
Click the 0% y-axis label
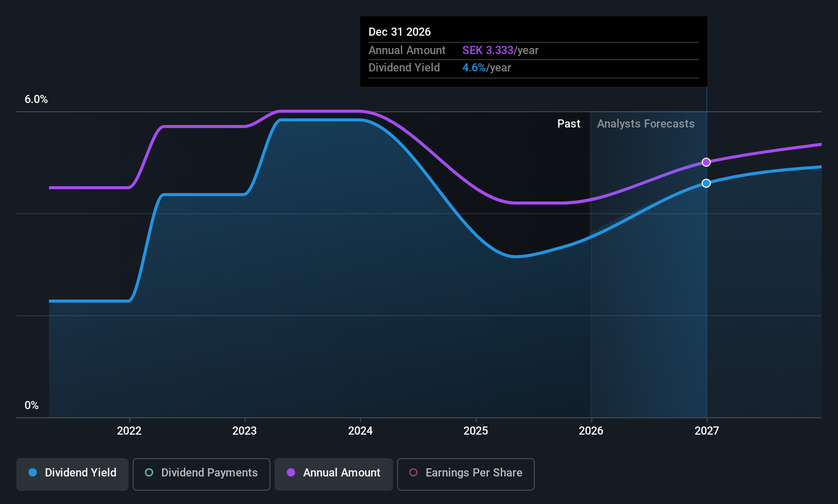(x=32, y=406)
